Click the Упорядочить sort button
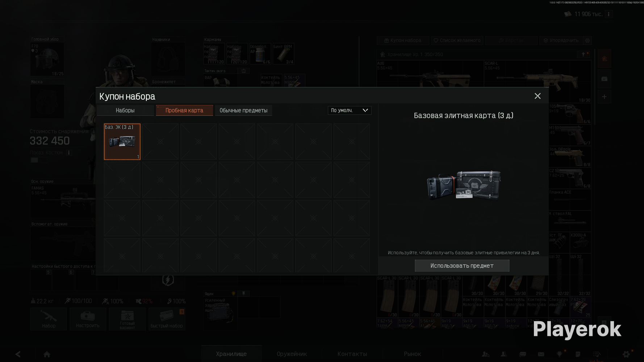Image resolution: width=644 pixels, height=362 pixels. [561, 41]
